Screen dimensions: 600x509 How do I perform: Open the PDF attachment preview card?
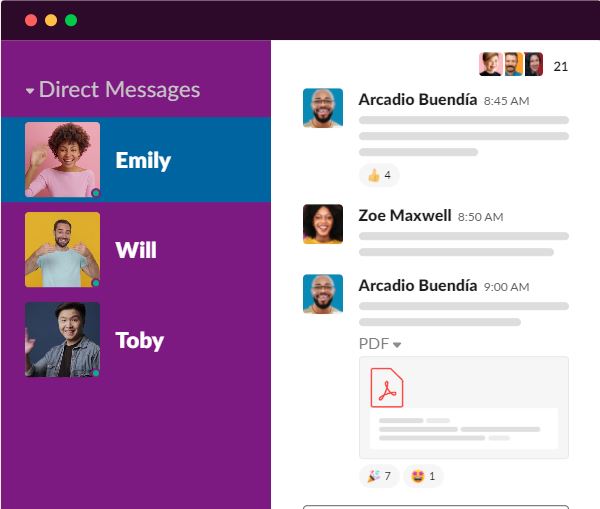click(464, 408)
